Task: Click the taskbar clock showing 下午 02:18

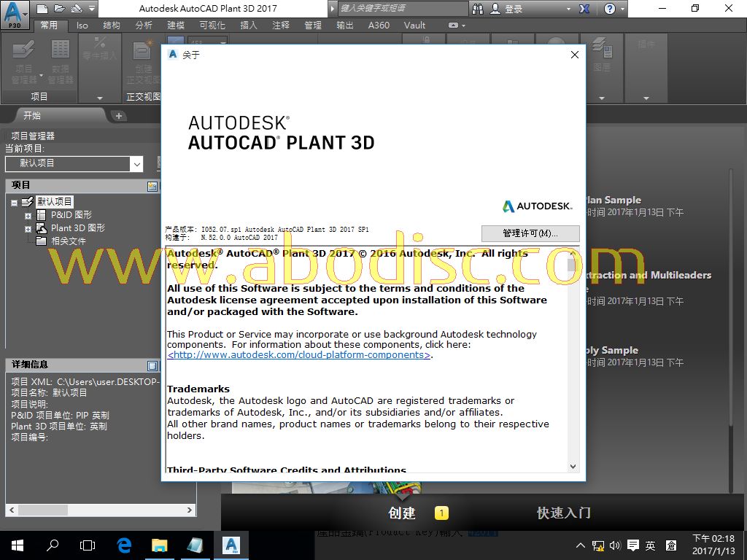Action: tap(713, 545)
